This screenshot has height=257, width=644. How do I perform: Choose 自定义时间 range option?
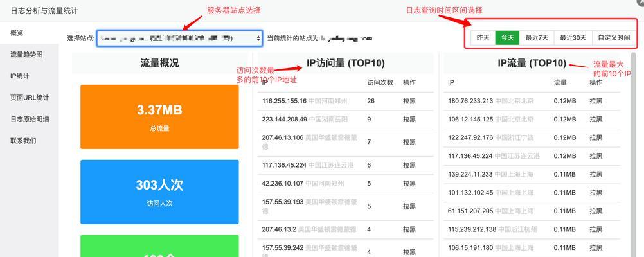(x=614, y=38)
